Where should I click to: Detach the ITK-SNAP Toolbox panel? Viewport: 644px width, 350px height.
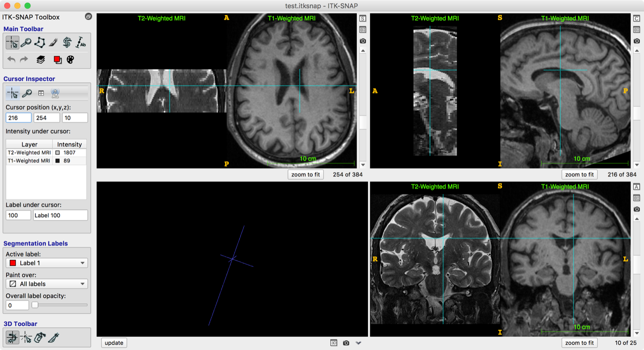click(x=88, y=17)
